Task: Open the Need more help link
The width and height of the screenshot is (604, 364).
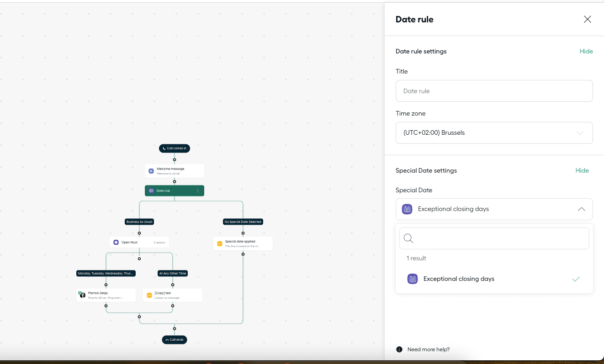Action: click(428, 349)
